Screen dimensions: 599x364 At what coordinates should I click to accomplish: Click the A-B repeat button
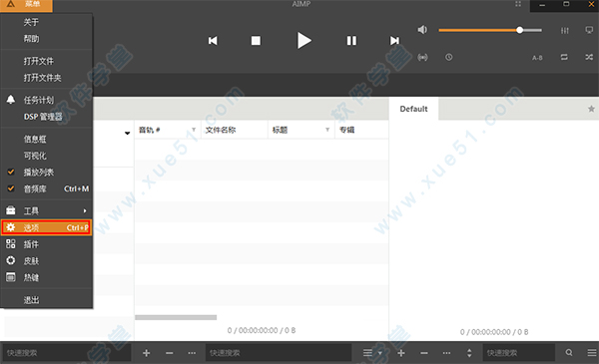(x=537, y=58)
